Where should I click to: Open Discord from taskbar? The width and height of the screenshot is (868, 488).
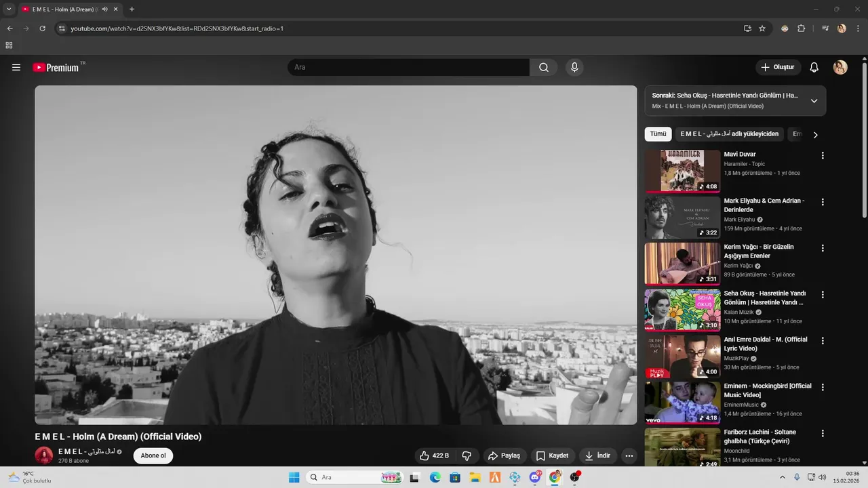pos(535,477)
